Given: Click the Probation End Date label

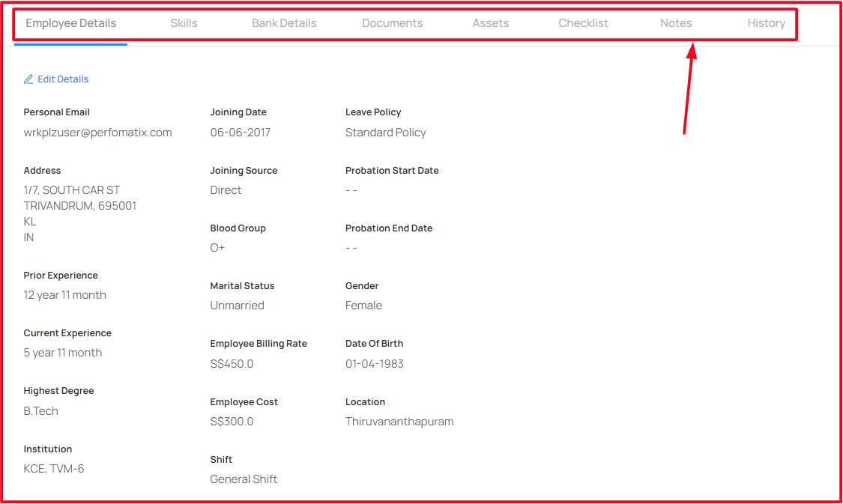Looking at the screenshot, I should (389, 228).
